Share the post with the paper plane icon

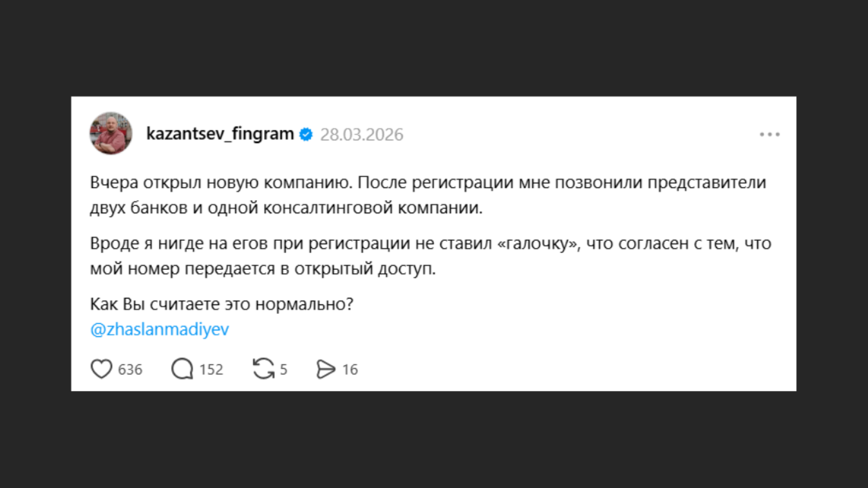click(x=325, y=369)
